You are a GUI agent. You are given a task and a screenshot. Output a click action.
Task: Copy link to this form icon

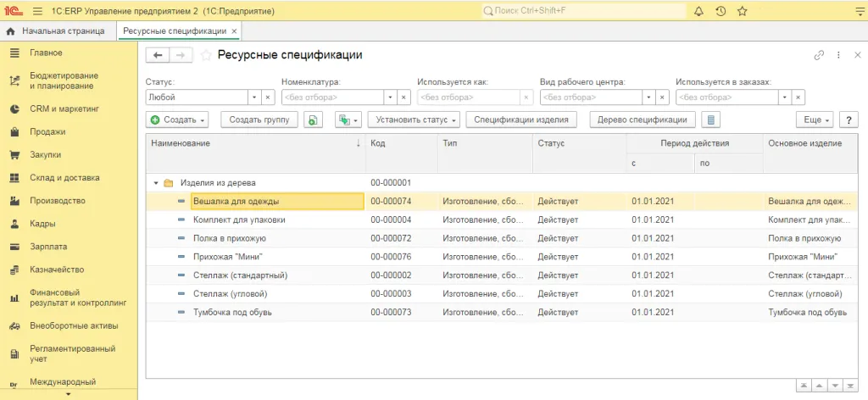(819, 55)
